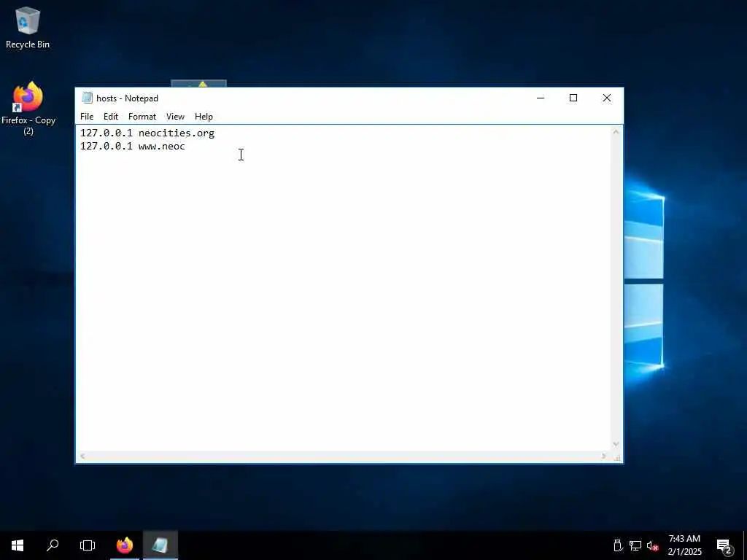Screen dimensions: 747x560
Task: Click the vertical scrollbar up arrow
Action: [x=616, y=132]
